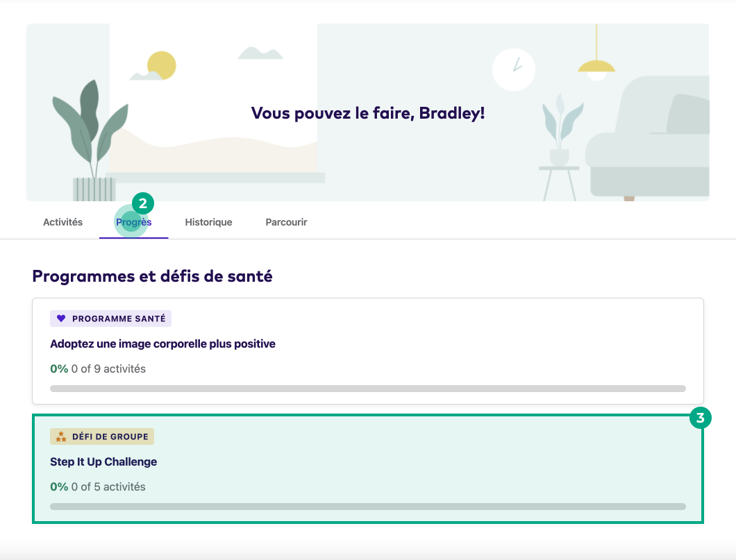Click the Step It Up Challenge progress bar
The height and width of the screenshot is (560, 736).
tap(368, 507)
